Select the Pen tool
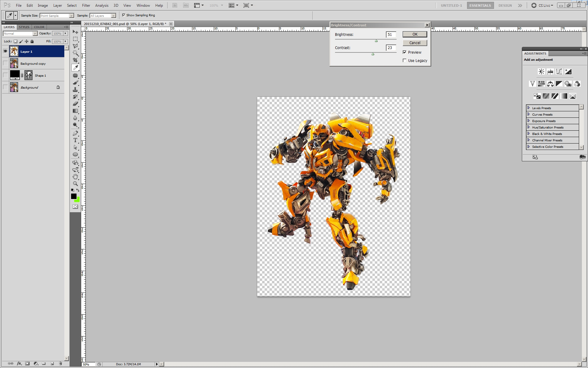Image resolution: width=588 pixels, height=368 pixels. [x=75, y=133]
